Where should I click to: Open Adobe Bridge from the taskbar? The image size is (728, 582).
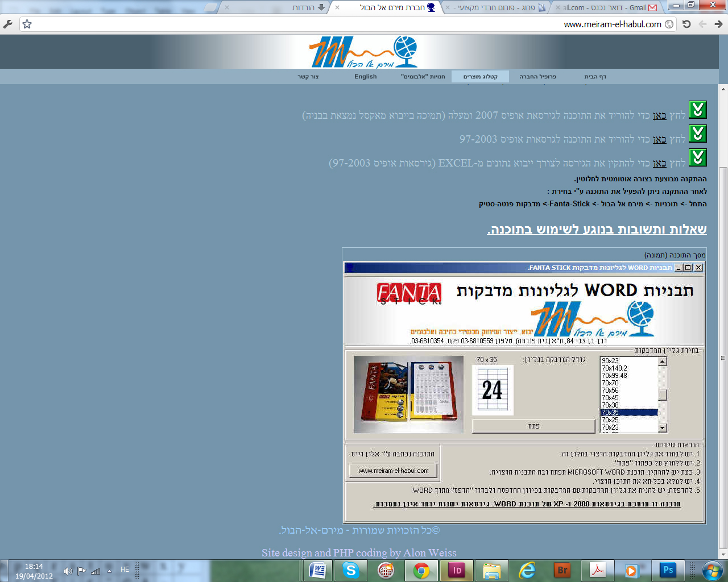click(562, 570)
